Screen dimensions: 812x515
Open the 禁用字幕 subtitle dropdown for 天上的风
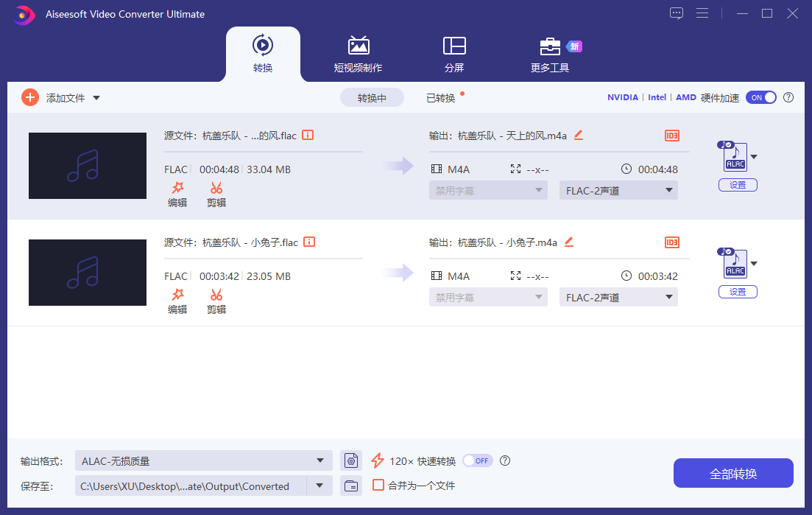coord(488,190)
